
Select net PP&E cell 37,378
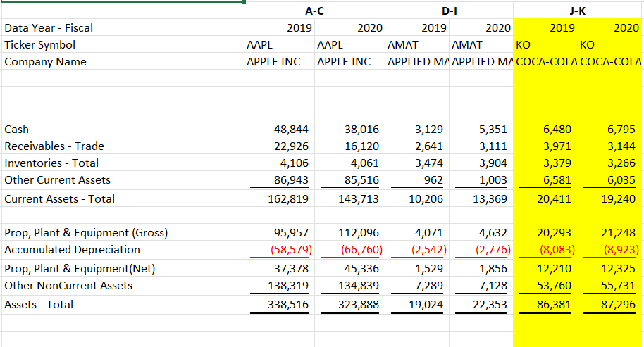pos(279,268)
